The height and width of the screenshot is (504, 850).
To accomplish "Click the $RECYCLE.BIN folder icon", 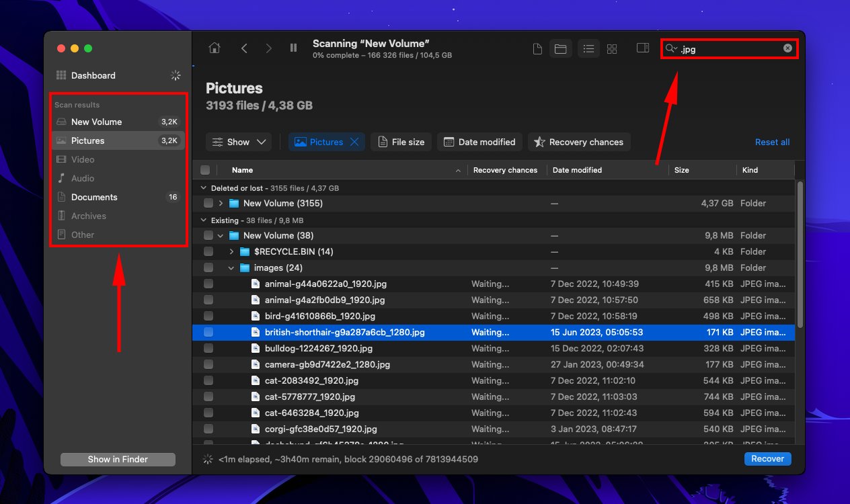I will pyautogui.click(x=245, y=251).
